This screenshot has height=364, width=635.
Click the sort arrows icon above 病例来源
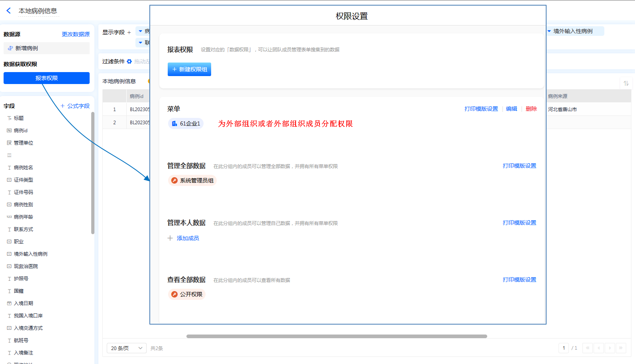click(626, 83)
